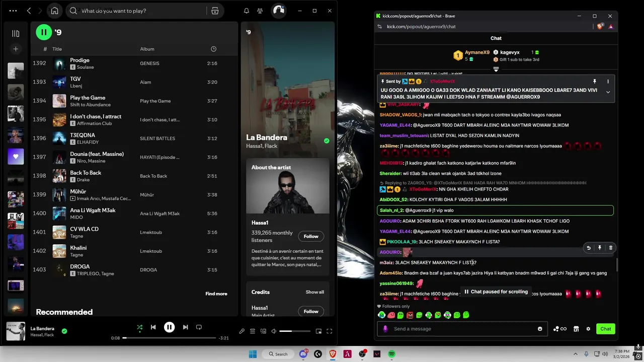The width and height of the screenshot is (644, 362).
Task: Click Find more below the track list
Action: [216, 294]
